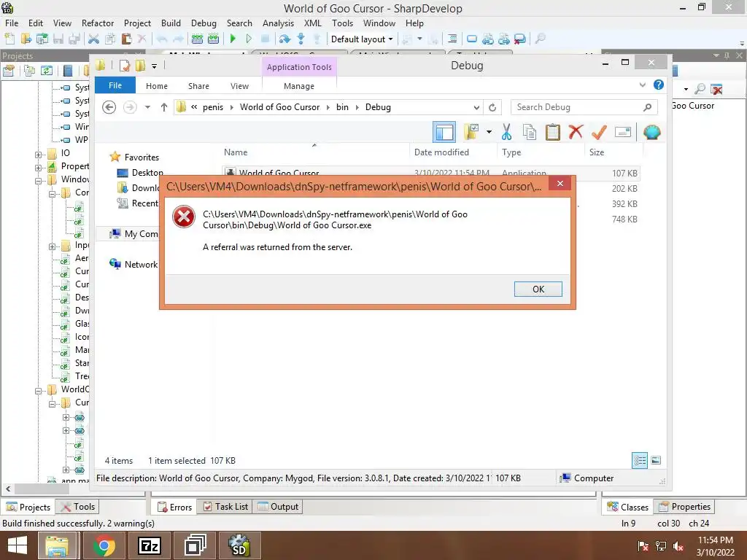Screen dimensions: 747x560
Task: Click the Refresh icon beside the address bar
Action: pyautogui.click(x=492, y=107)
